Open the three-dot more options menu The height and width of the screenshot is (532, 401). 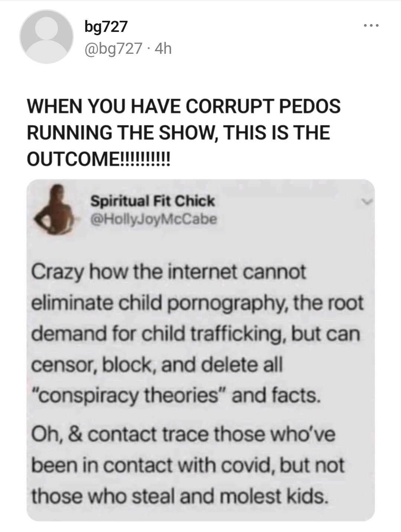point(371,26)
